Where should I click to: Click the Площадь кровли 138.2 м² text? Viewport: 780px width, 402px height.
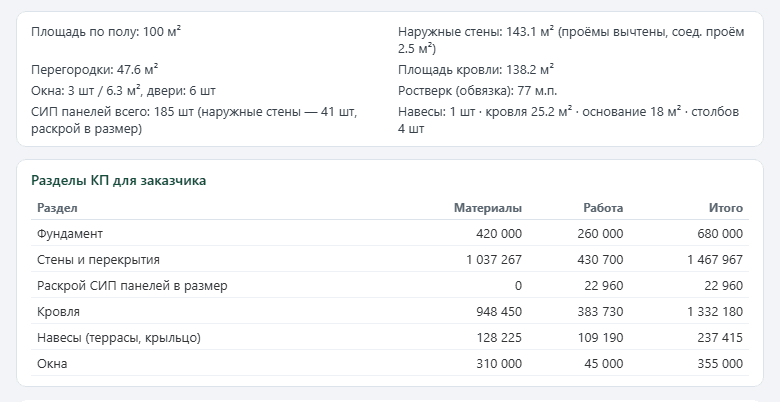click(476, 70)
